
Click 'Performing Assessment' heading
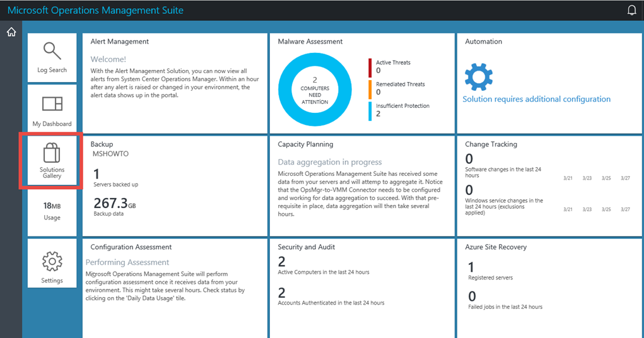coord(127,262)
